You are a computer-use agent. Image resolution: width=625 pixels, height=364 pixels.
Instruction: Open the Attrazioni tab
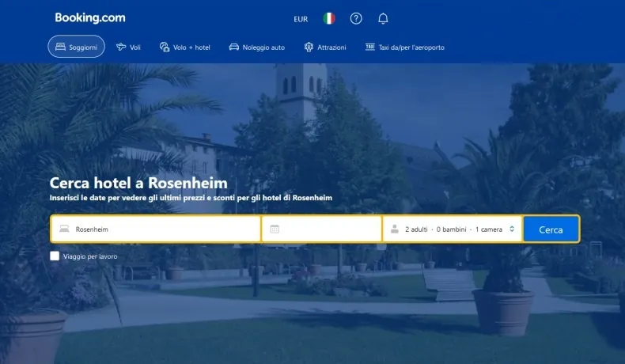click(x=325, y=47)
